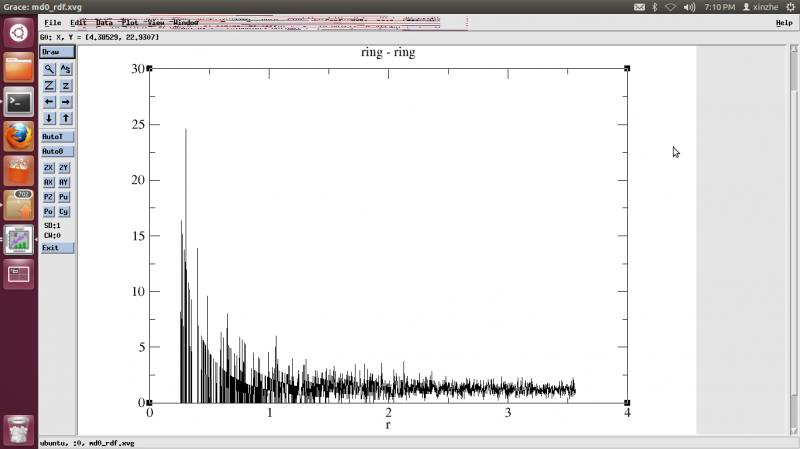Click the small z zoom-out button

click(66, 86)
